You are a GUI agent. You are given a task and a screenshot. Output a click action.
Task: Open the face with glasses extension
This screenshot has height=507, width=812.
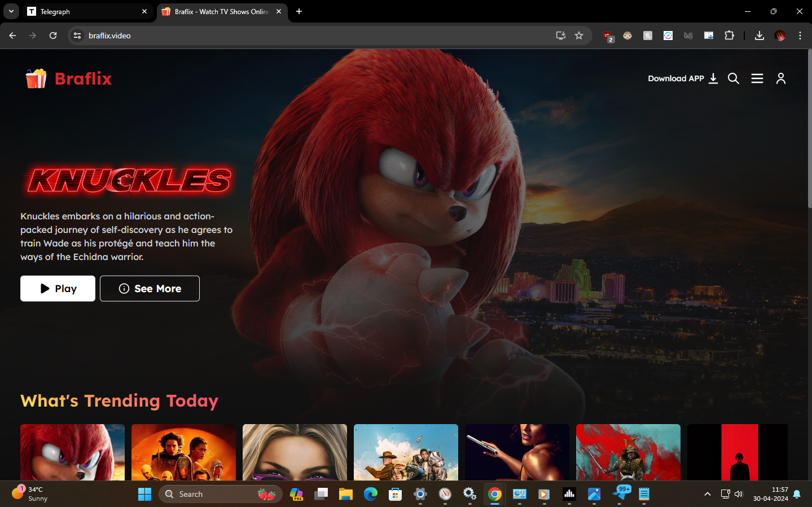(x=627, y=36)
